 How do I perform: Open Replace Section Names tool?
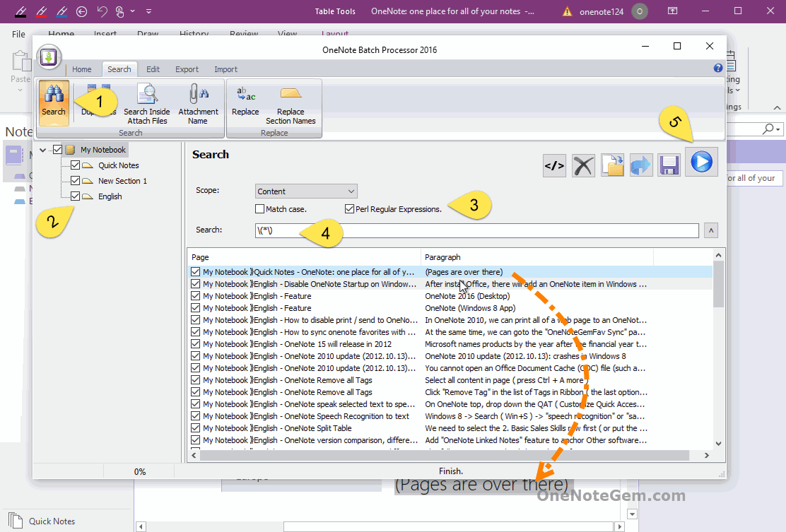tap(291, 103)
